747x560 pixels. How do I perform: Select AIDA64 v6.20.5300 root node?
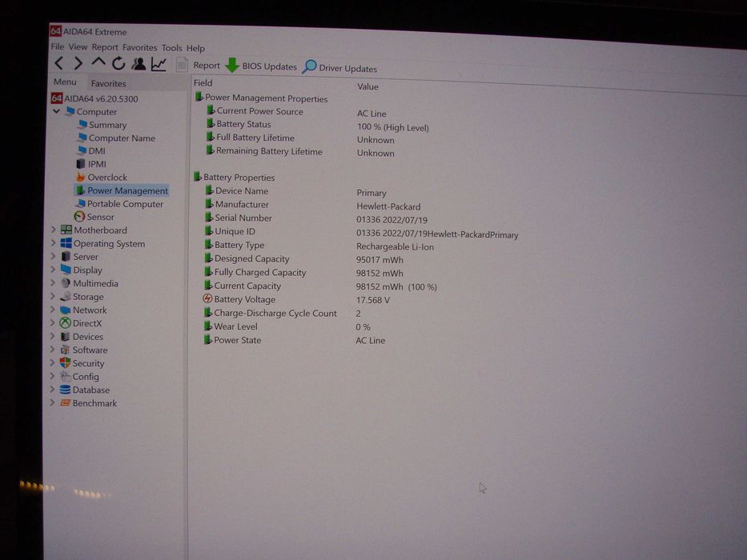click(x=94, y=98)
